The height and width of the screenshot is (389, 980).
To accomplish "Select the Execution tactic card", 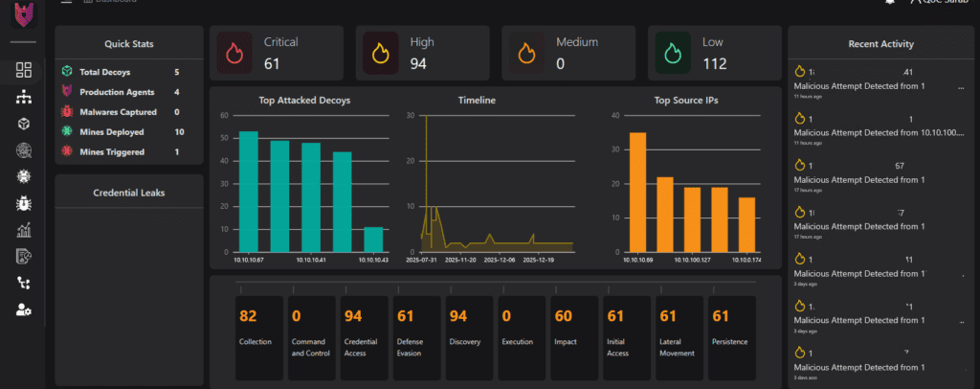I will (x=522, y=337).
